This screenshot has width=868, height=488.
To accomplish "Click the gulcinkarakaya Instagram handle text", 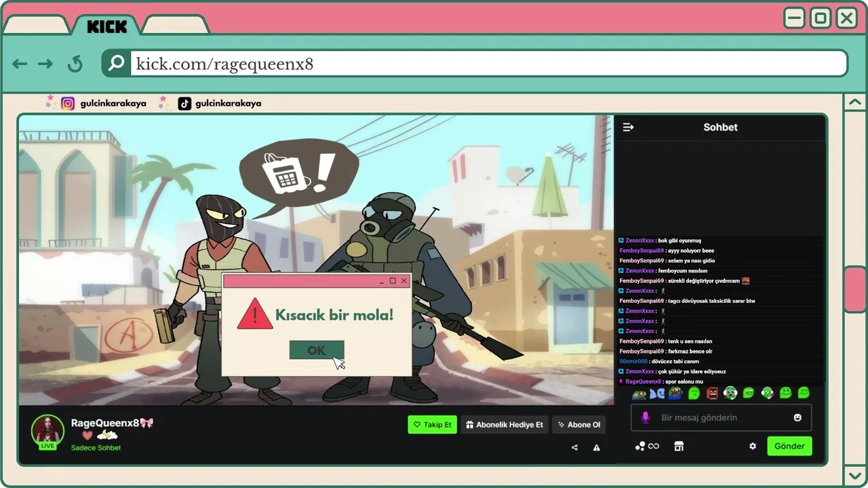I will point(113,104).
